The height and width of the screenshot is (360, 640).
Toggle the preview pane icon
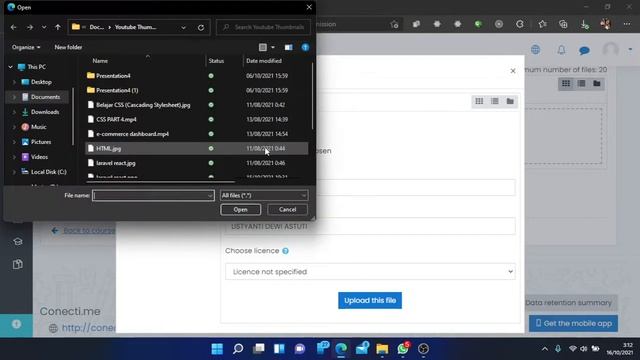pos(289,47)
